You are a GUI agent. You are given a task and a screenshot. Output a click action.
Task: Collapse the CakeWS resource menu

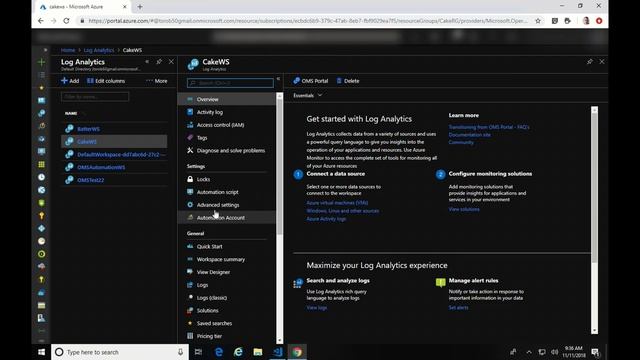[278, 79]
